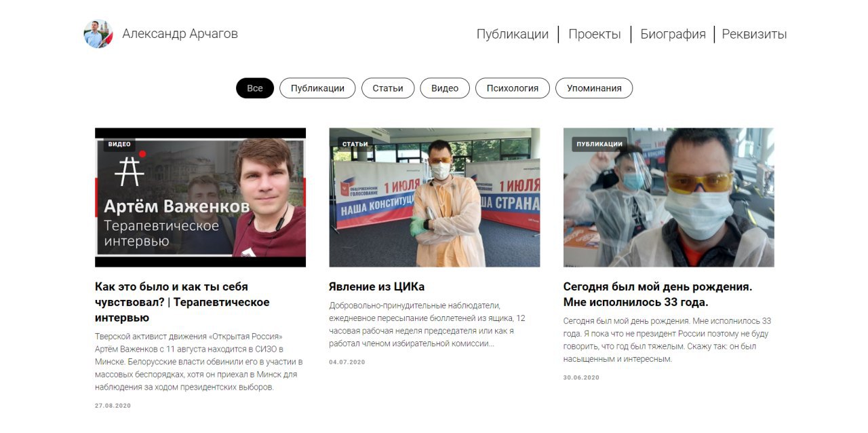Image resolution: width=868 pixels, height=433 pixels.
Task: Open the Явление из ЦИКа article image
Action: [x=435, y=197]
